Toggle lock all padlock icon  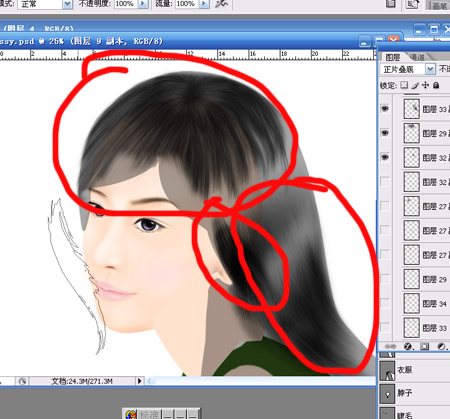tap(436, 85)
